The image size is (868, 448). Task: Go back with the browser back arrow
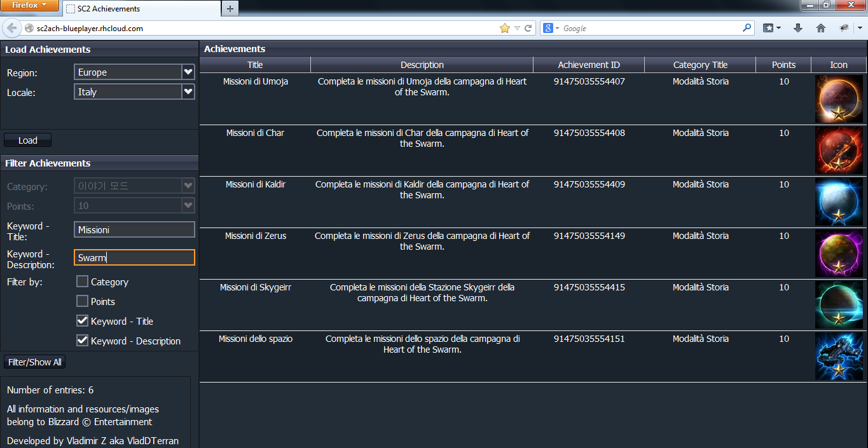(x=11, y=28)
